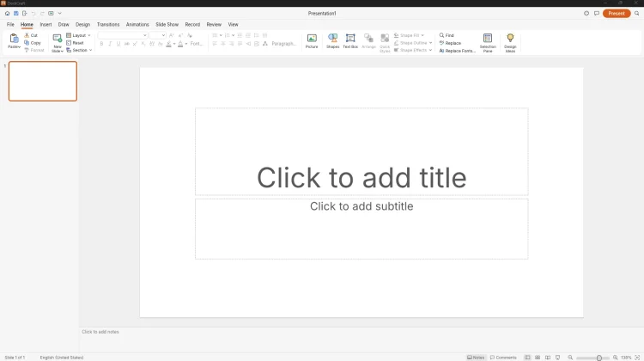Screen dimensions: 644x361
Task: Open the New Slide dropdown
Action: [58, 51]
